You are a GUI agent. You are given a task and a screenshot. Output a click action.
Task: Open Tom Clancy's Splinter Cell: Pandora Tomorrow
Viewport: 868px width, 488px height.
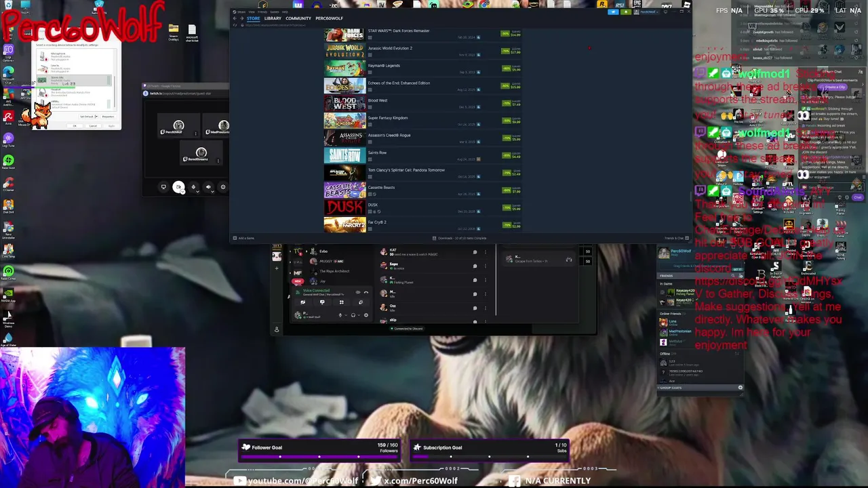pos(424,173)
